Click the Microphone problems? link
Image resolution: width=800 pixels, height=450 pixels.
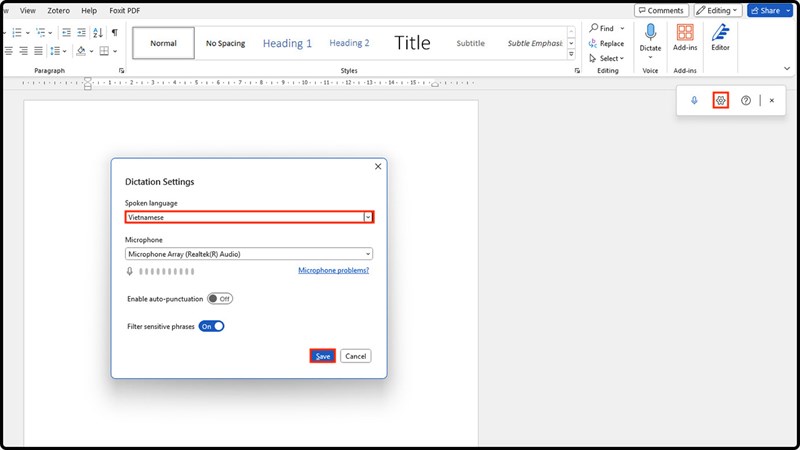pos(333,270)
